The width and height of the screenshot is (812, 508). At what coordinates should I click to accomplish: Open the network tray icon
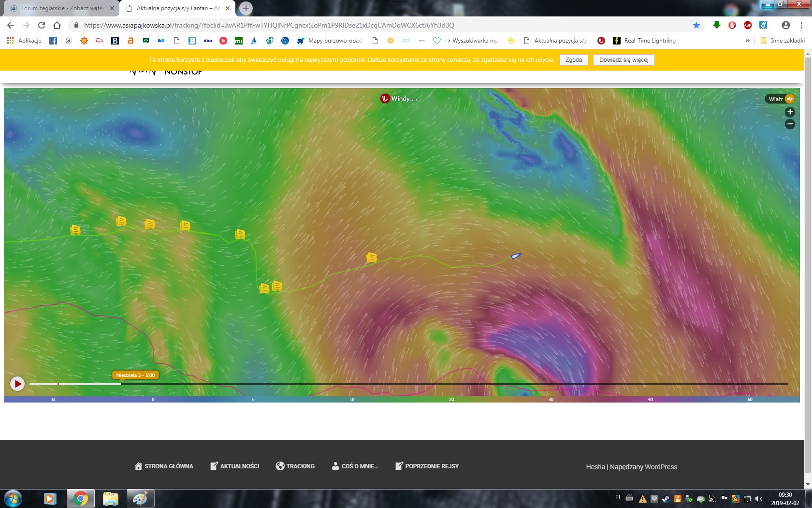pos(747,499)
